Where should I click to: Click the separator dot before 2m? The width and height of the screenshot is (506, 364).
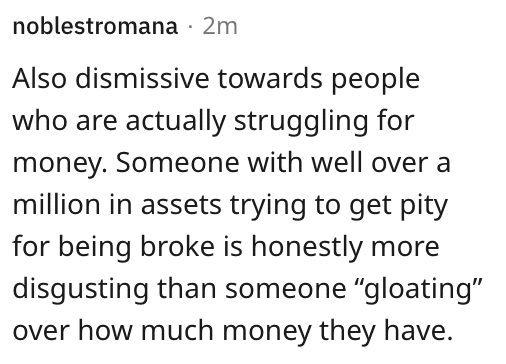[x=190, y=27]
